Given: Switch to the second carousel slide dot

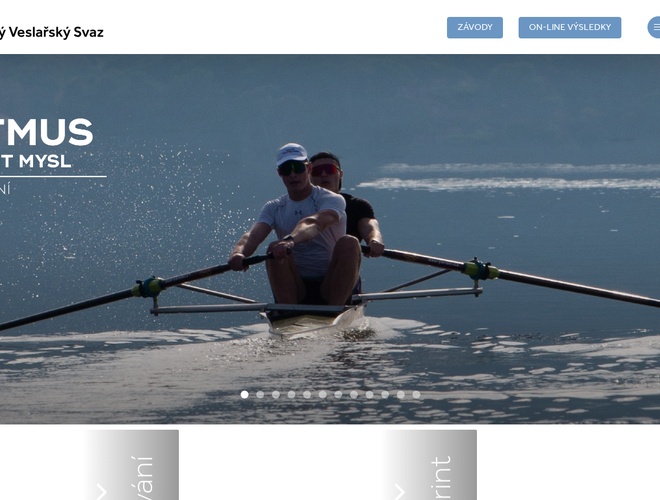Looking at the screenshot, I should (x=260, y=394).
